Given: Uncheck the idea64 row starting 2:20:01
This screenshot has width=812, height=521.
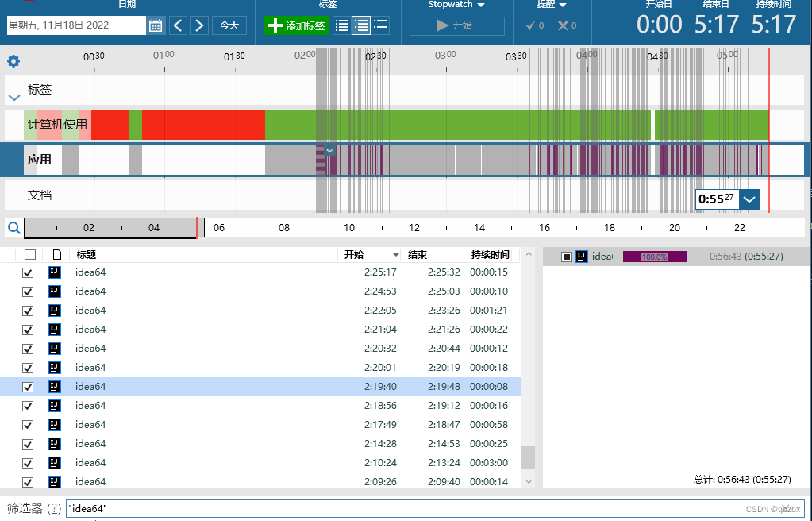Looking at the screenshot, I should click(28, 368).
